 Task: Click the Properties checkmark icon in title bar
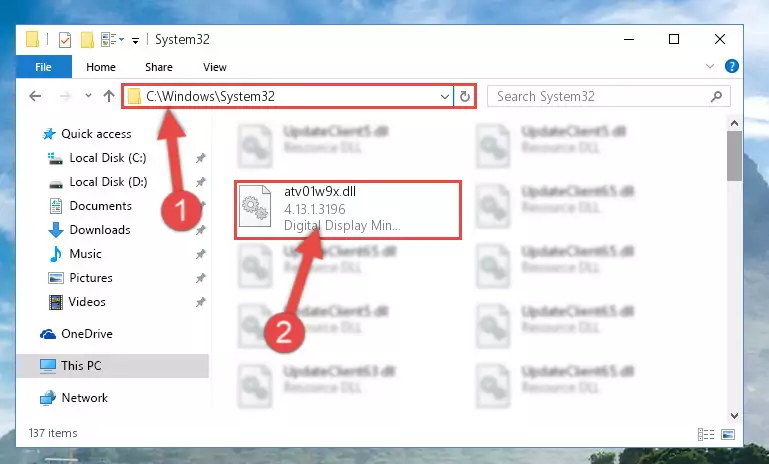(x=65, y=39)
